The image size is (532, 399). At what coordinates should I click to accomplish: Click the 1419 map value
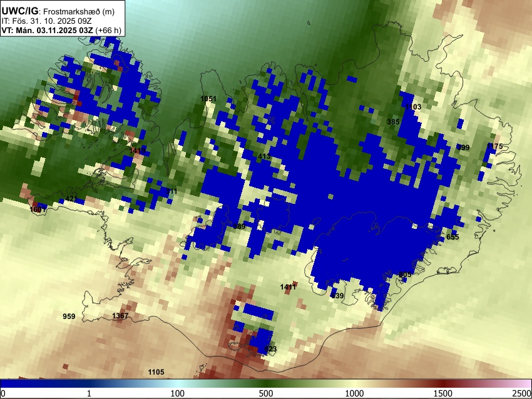(138, 150)
